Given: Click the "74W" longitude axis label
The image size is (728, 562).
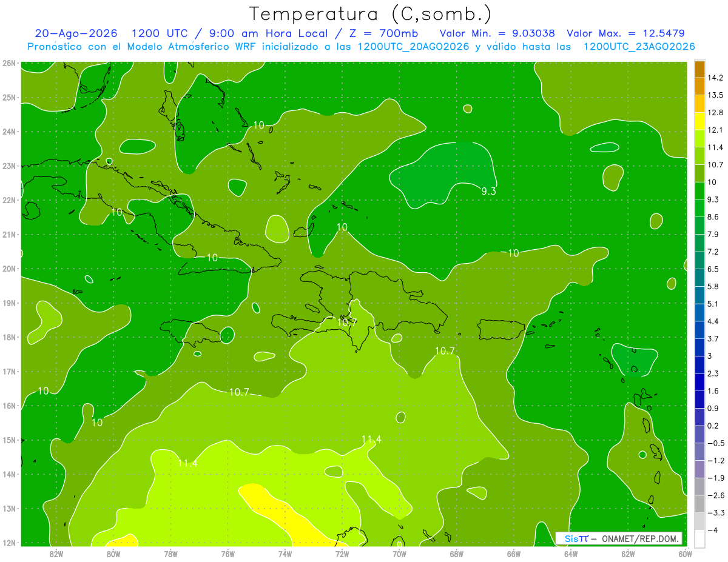Looking at the screenshot, I should [285, 554].
